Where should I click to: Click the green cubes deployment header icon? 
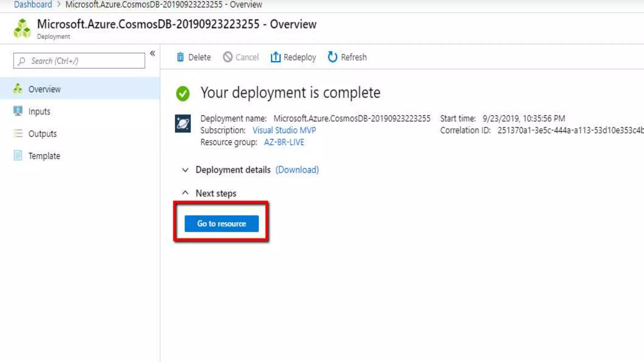coord(22,29)
